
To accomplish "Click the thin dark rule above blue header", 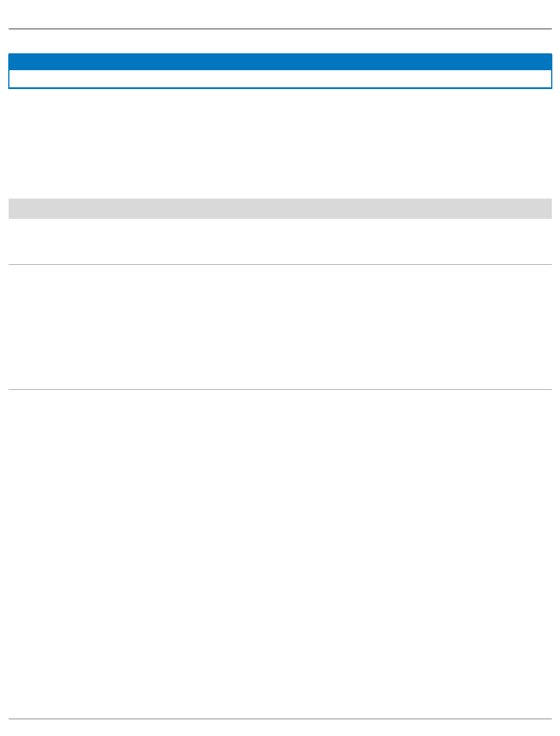I will click(x=280, y=29).
